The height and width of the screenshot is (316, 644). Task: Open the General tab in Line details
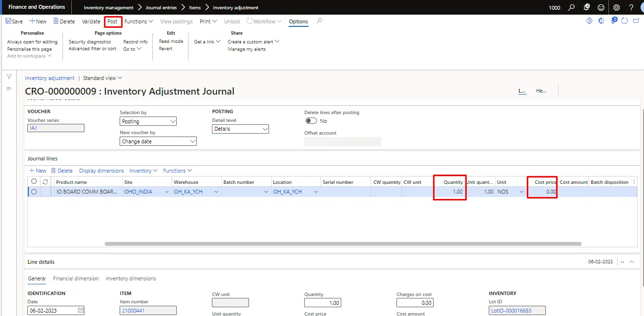[x=37, y=278]
